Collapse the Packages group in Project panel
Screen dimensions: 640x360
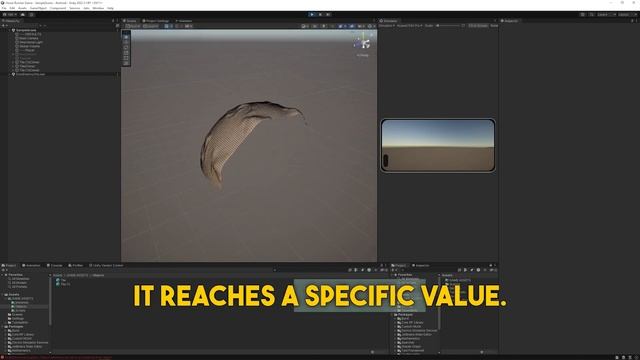[3, 327]
